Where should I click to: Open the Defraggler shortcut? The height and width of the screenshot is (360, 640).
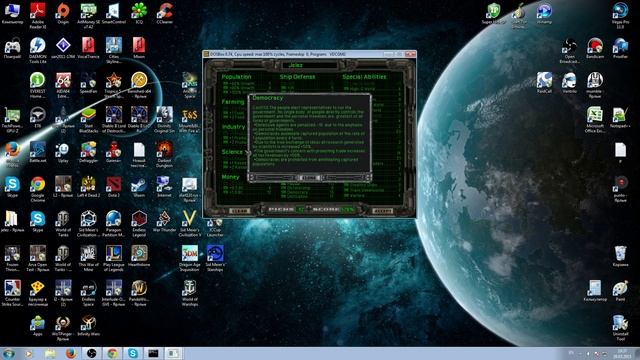click(x=89, y=152)
